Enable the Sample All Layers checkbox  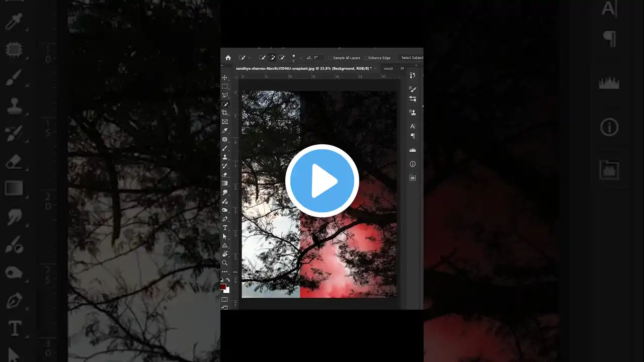[x=330, y=58]
